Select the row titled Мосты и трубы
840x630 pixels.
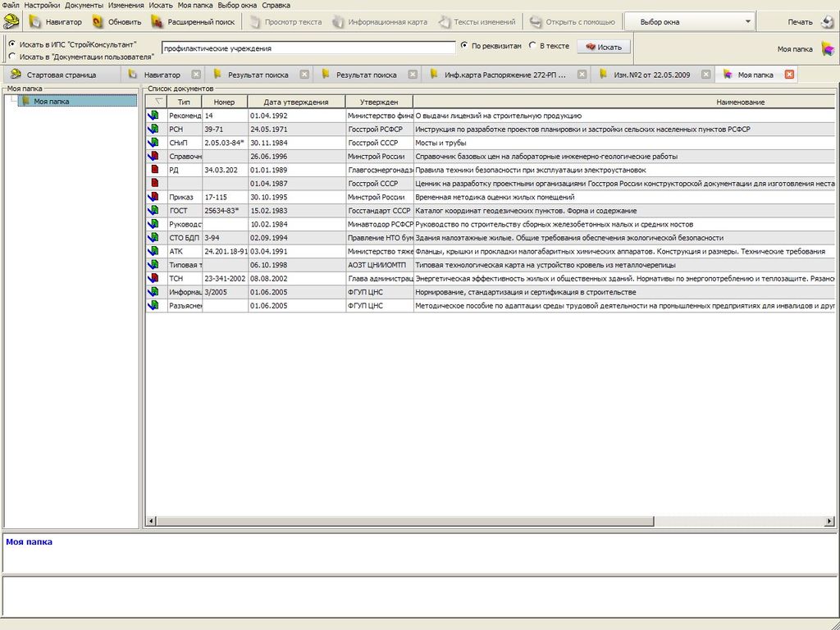(x=491, y=143)
